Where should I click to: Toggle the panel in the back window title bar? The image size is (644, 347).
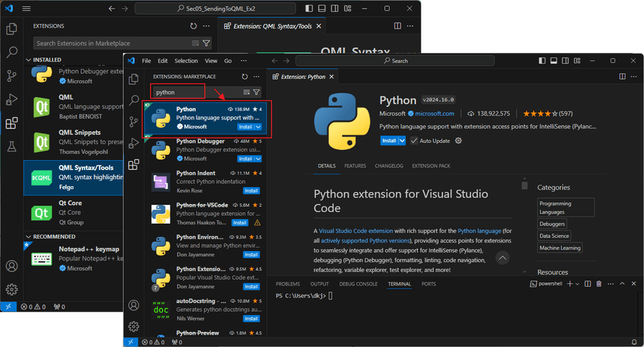322,8
